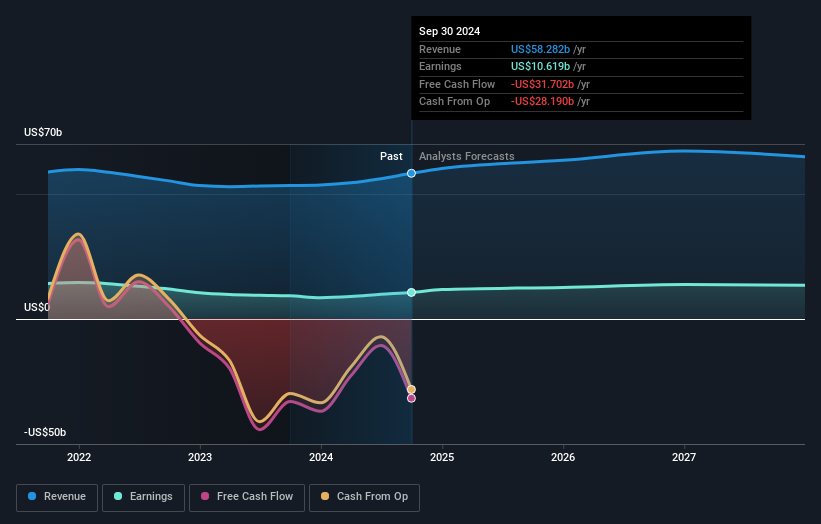Click the Free Cash Flow label in tooltip
Image resolution: width=821 pixels, height=524 pixels.
457,84
